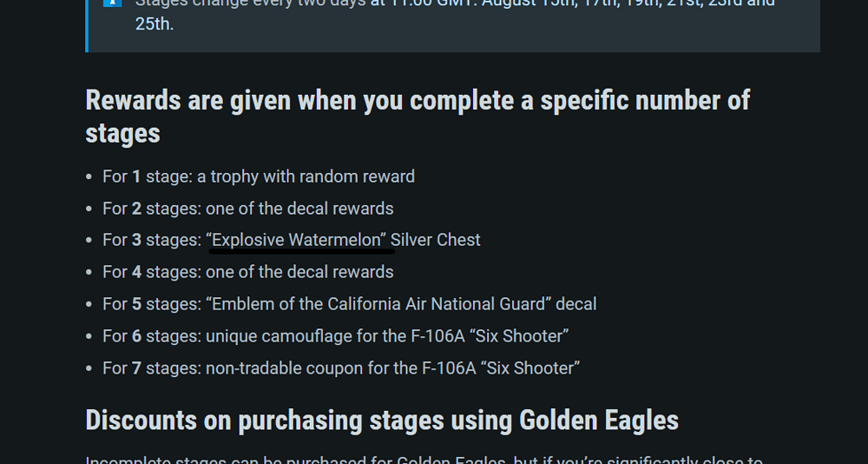Image resolution: width=868 pixels, height=464 pixels.
Task: Click the "Rewards are given" section heading
Action: pos(418,116)
